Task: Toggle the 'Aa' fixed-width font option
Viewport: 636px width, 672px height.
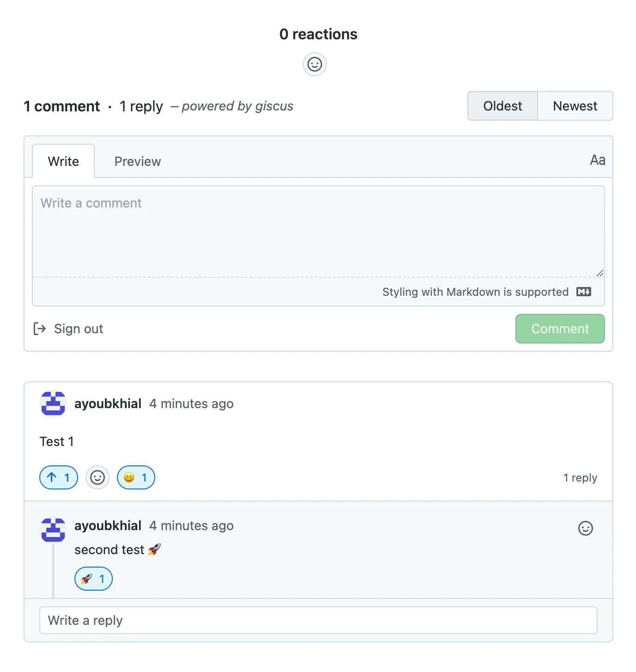Action: pyautogui.click(x=597, y=160)
